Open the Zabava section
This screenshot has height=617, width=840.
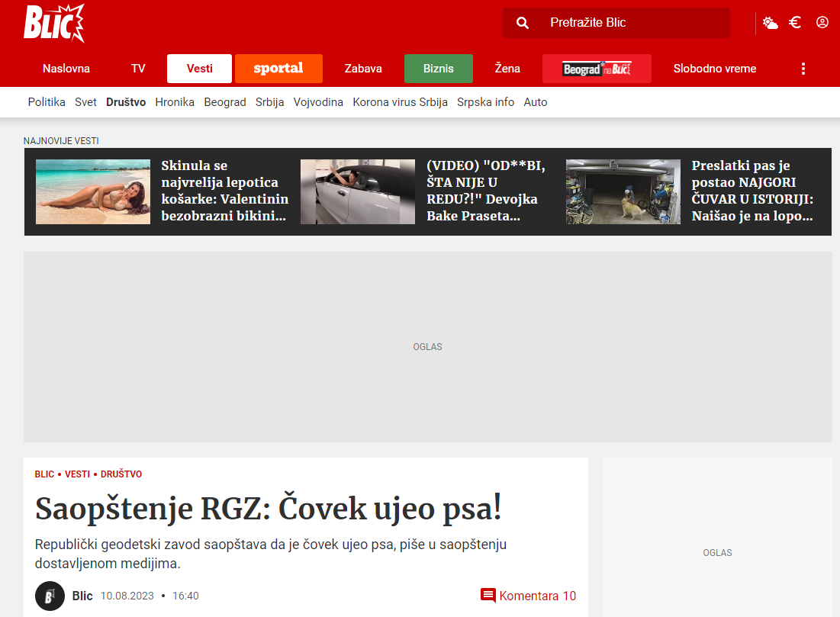click(x=363, y=69)
